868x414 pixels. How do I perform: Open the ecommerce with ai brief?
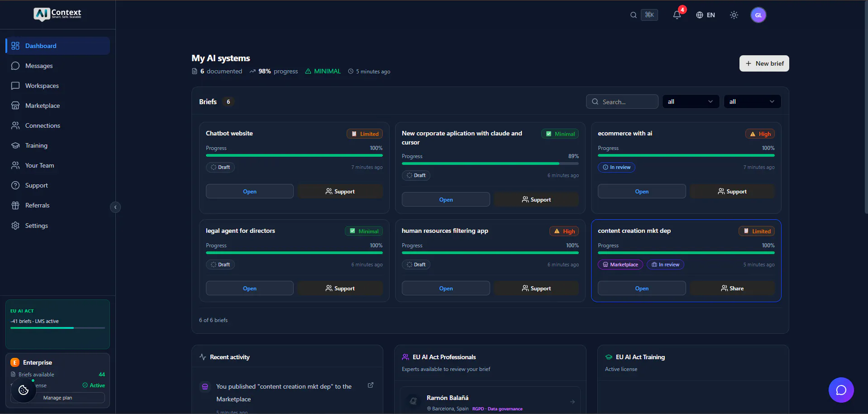coord(642,191)
